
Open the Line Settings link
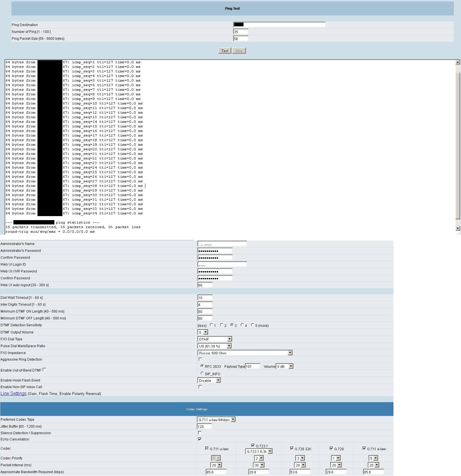pyautogui.click(x=13, y=394)
